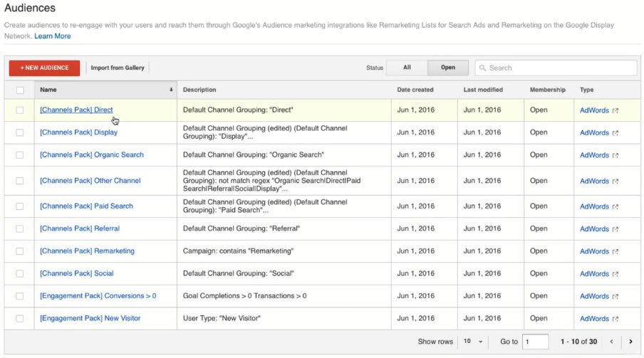This screenshot has width=644, height=358.
Task: Click the New Audience button
Action: tap(44, 68)
